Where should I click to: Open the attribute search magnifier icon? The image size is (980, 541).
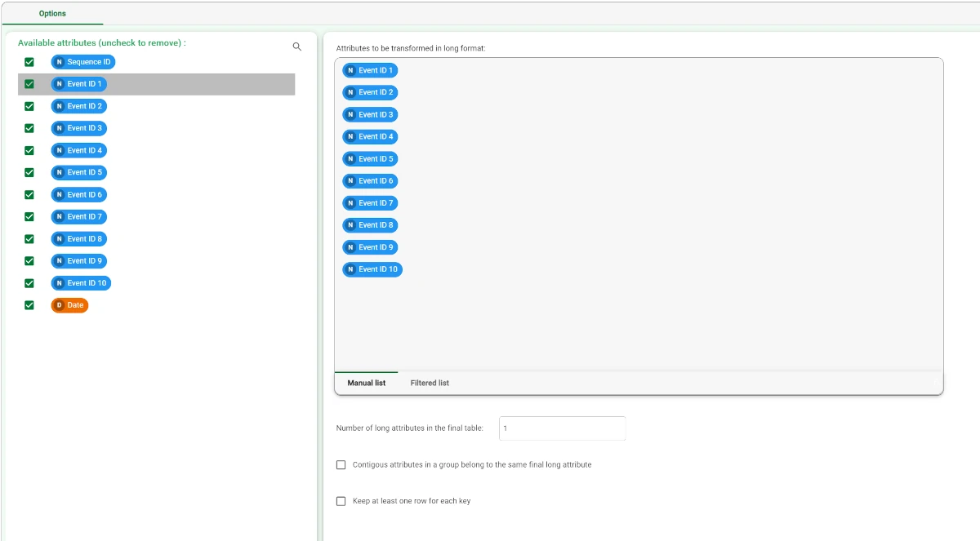coord(297,47)
